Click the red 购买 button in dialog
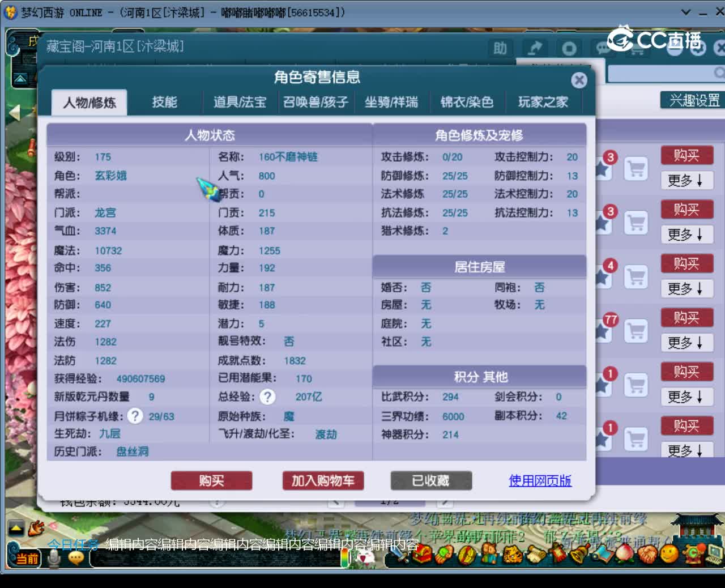This screenshot has width=725, height=588. coord(211,481)
